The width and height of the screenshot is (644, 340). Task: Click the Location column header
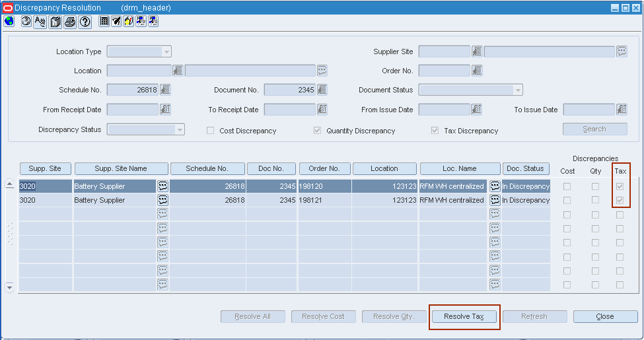[384, 168]
